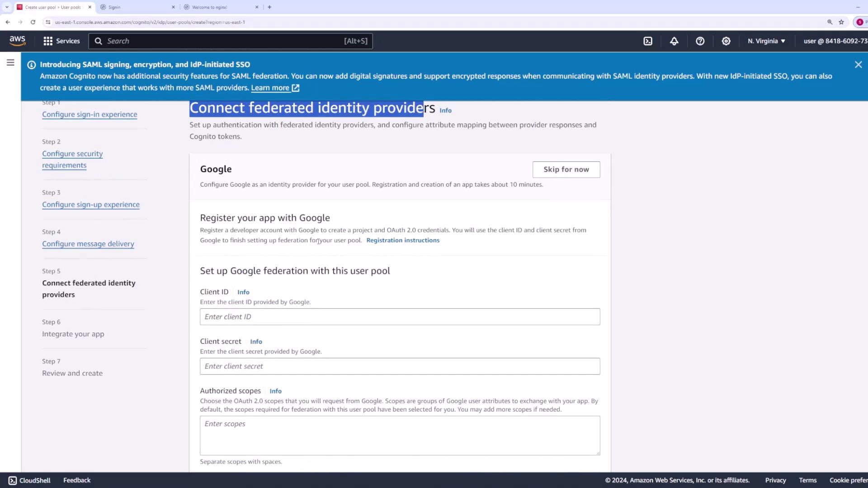Click the AWS logo home icon
Image resolution: width=868 pixels, height=488 pixels.
(x=18, y=41)
